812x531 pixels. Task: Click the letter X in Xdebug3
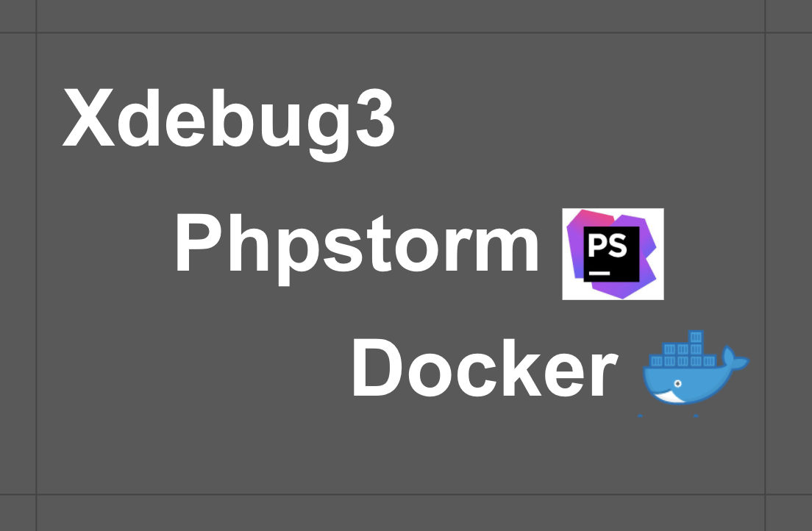point(88,118)
